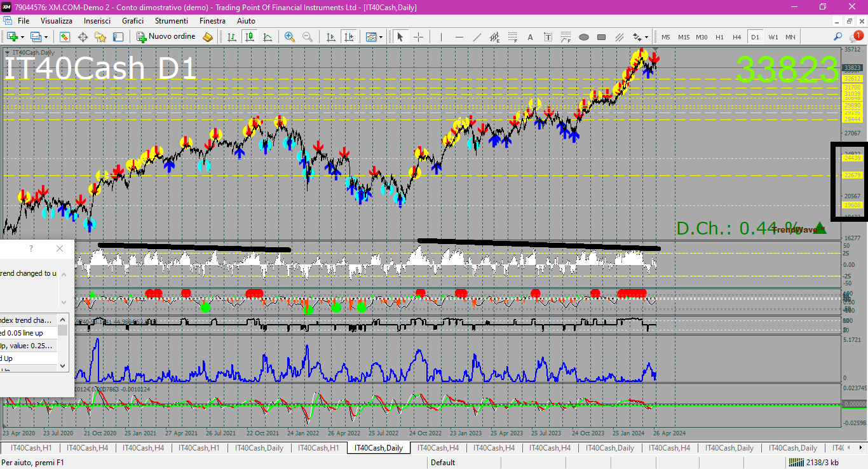Select the active IT40Cash,Daily chart tab
The image size is (868, 469).
378,448
